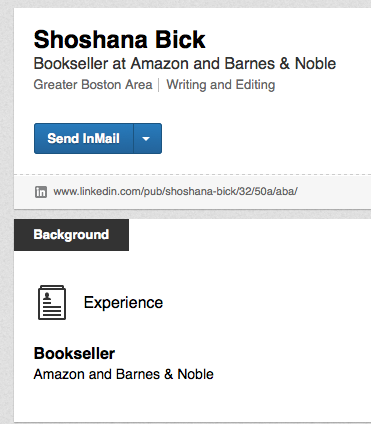Image resolution: width=371 pixels, height=424 pixels.
Task: Click the Writing and Editing industry link
Action: [x=221, y=85]
